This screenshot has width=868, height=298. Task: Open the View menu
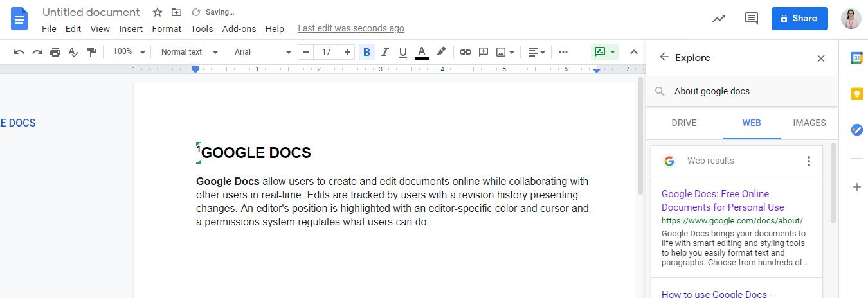[100, 29]
